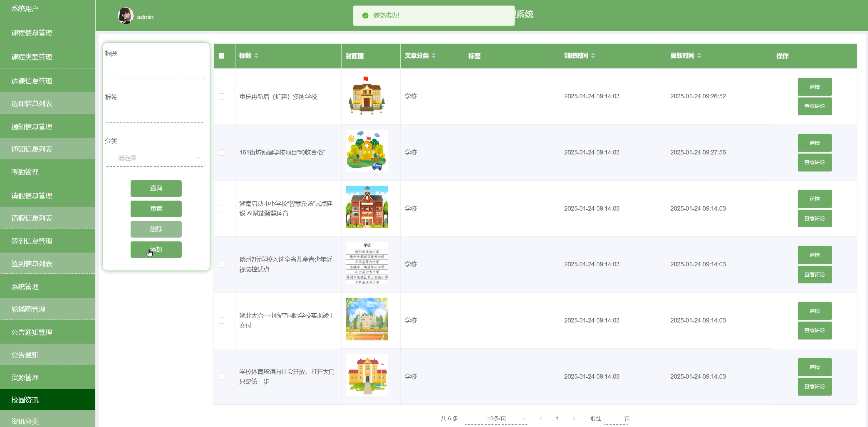868x427 pixels.
Task: Open cover image of 重庆再新增 article
Action: point(367,96)
